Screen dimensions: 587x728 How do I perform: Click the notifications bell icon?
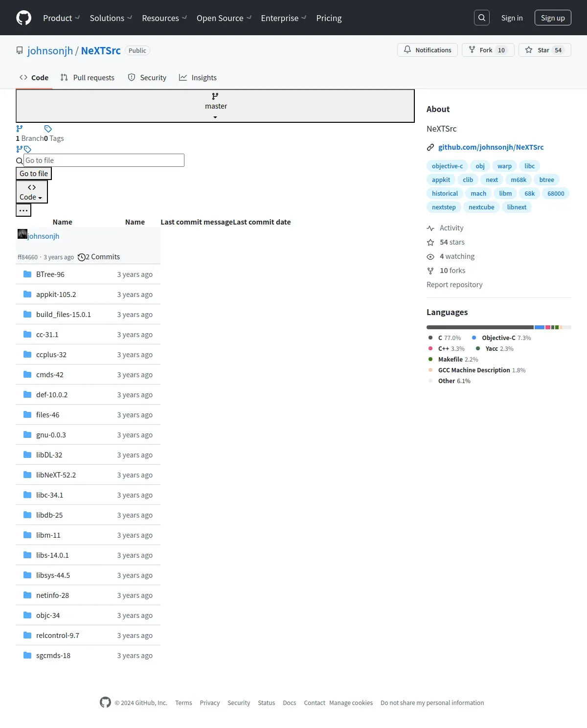point(407,49)
